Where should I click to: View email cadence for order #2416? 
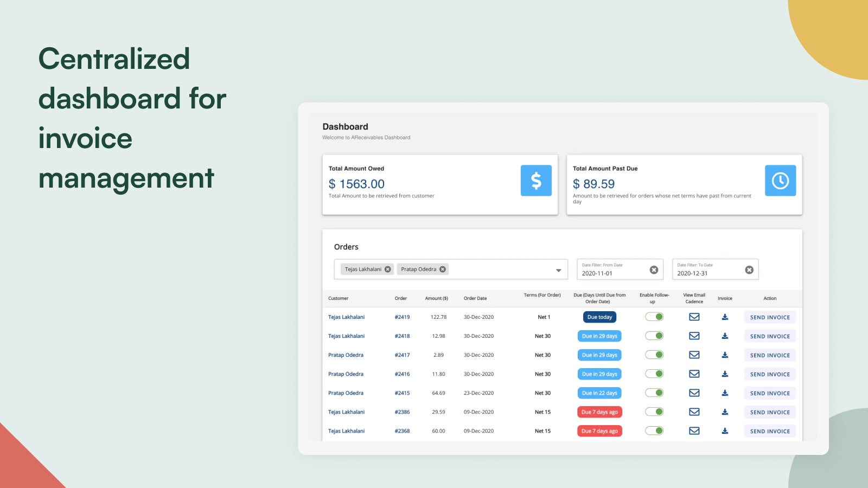click(x=694, y=374)
